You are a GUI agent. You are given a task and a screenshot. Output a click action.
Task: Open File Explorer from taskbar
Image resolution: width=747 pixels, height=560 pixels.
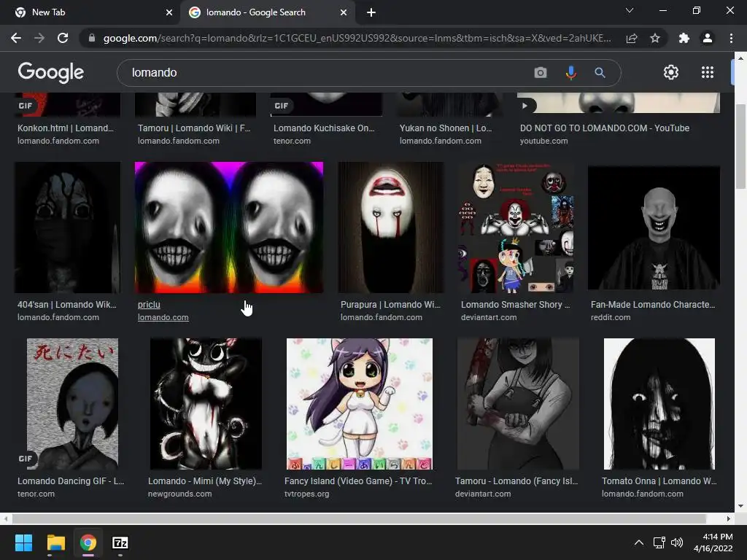55,542
